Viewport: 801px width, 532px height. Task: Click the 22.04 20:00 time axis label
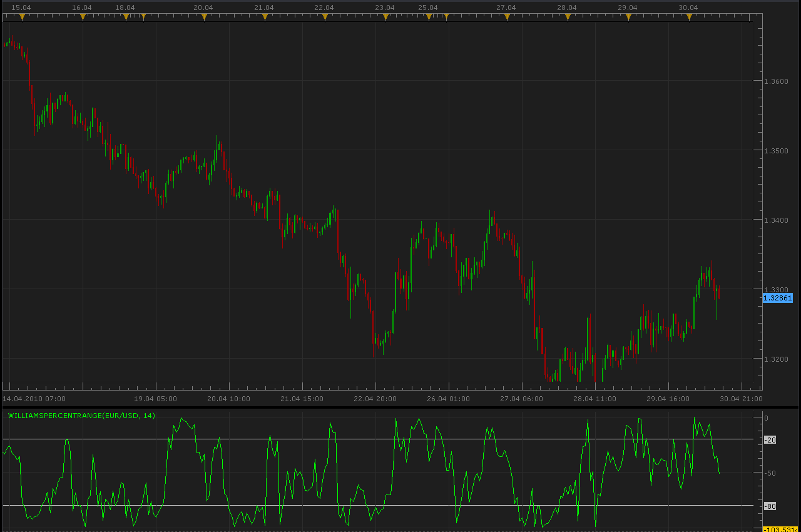(374, 398)
